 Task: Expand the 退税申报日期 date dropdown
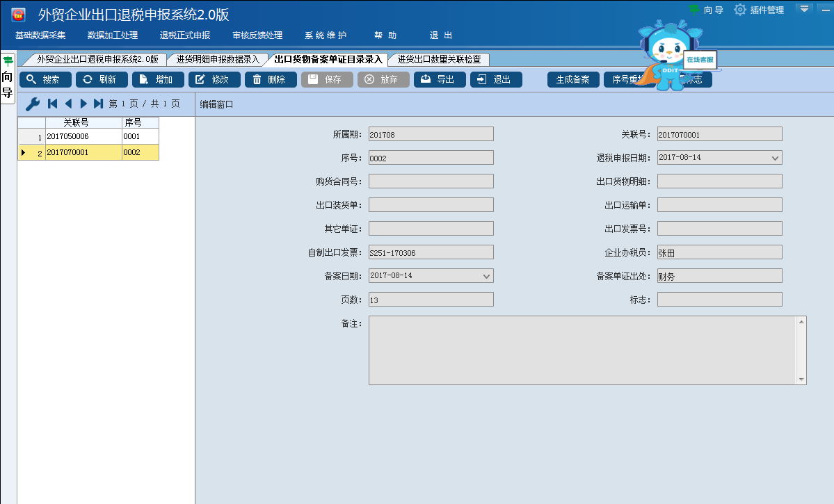(x=775, y=158)
